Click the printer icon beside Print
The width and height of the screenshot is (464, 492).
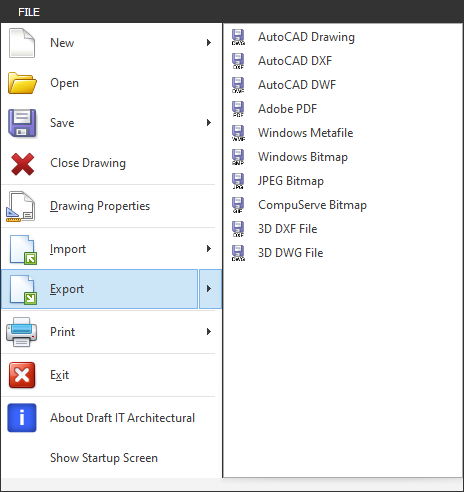21,332
